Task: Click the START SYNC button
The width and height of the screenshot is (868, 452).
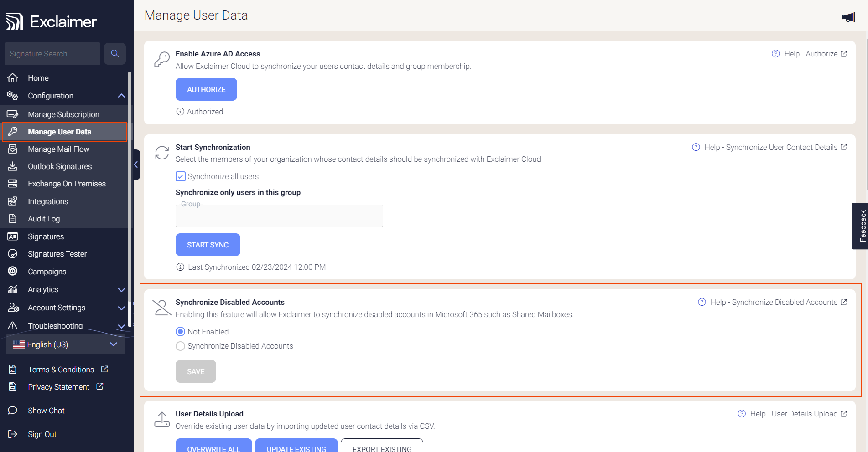Action: click(x=208, y=245)
